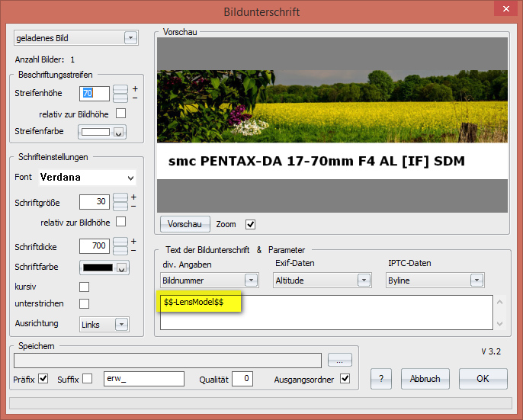Increase Streifenhöhe with the upper stepper button
Image resolution: width=523 pixels, height=420 pixels.
pyautogui.click(x=120, y=89)
